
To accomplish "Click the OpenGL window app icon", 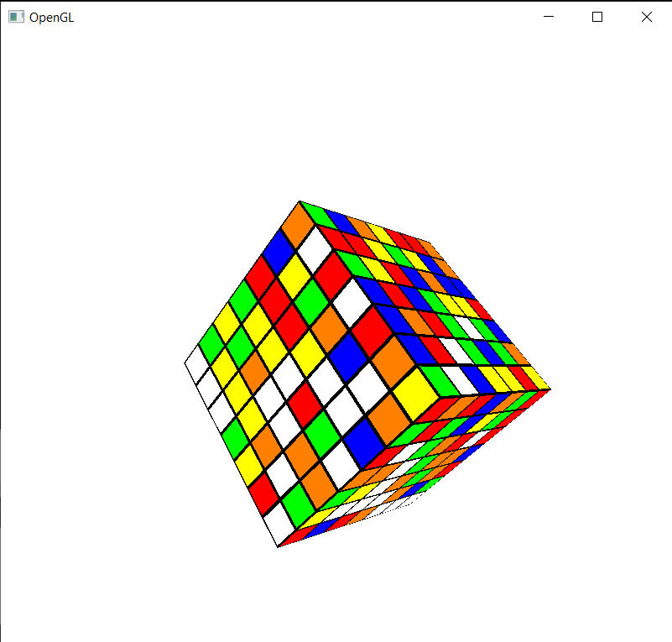I will 16,17.
